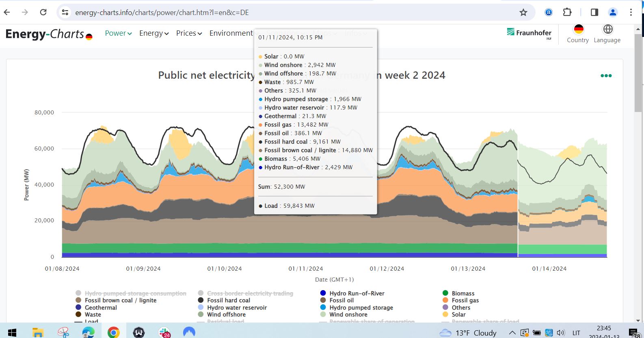Viewport: 644px width, 338px height.
Task: Show hidden system tray icons
Action: pos(512,333)
